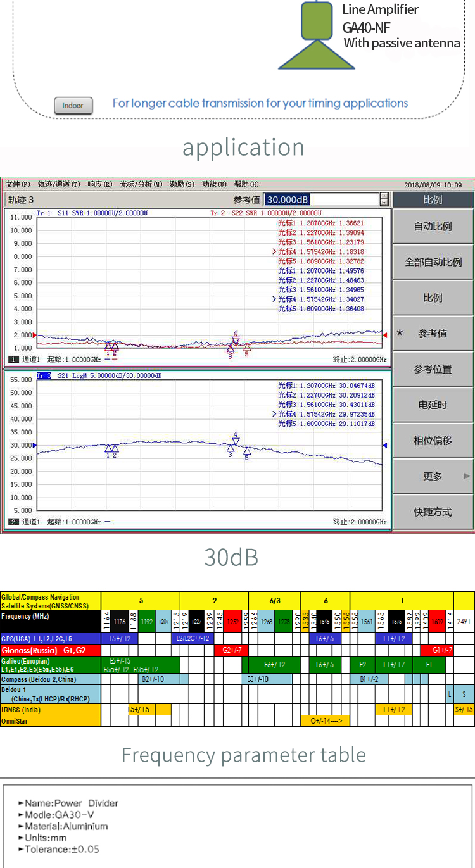Open the 帮助 menu
This screenshot has height=868, width=475.
coord(243,184)
